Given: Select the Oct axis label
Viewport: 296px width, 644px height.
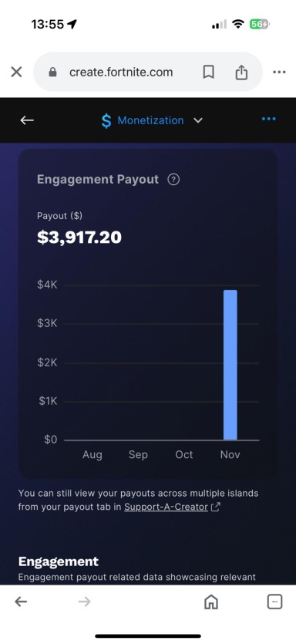Looking at the screenshot, I should tap(184, 455).
